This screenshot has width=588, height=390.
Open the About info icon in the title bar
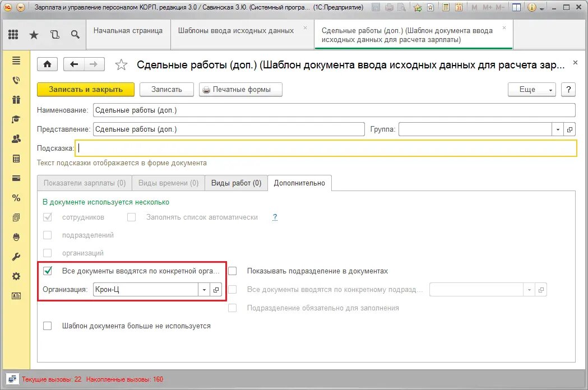click(x=531, y=7)
